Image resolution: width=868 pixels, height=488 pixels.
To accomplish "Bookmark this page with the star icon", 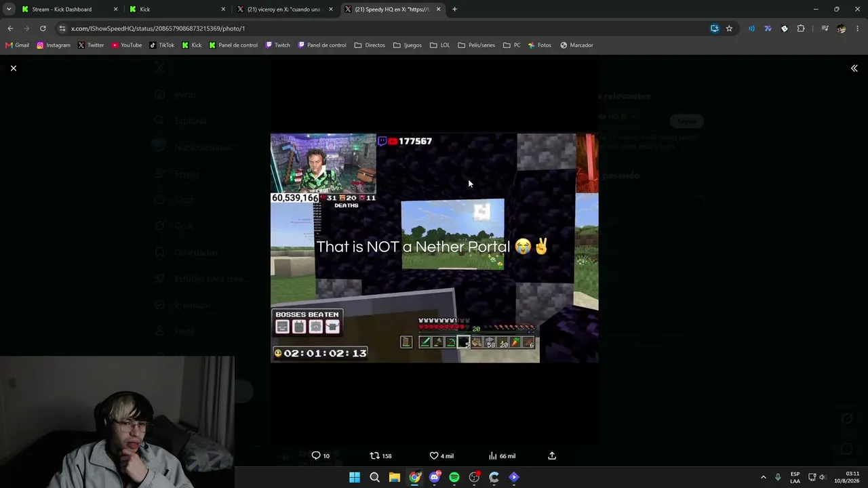I will 729,28.
